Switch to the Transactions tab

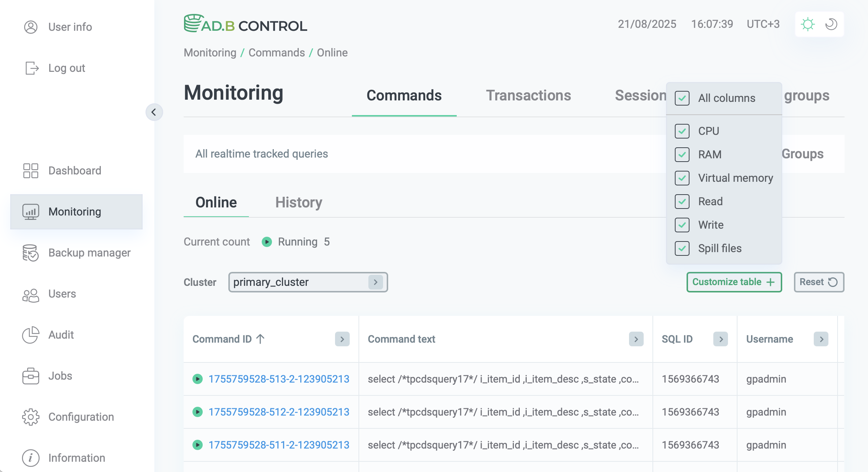tap(528, 96)
